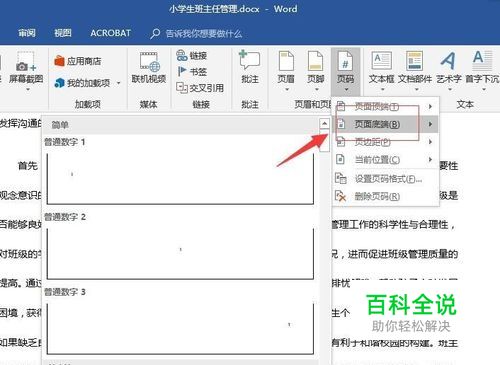This screenshot has height=365, width=500.
Task: Open the 文本框 dropdown arrow
Action: coord(382,89)
